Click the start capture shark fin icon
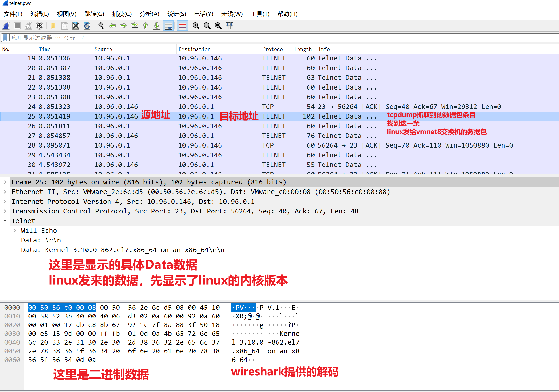Image resolution: width=559 pixels, height=392 pixels. click(x=6, y=26)
